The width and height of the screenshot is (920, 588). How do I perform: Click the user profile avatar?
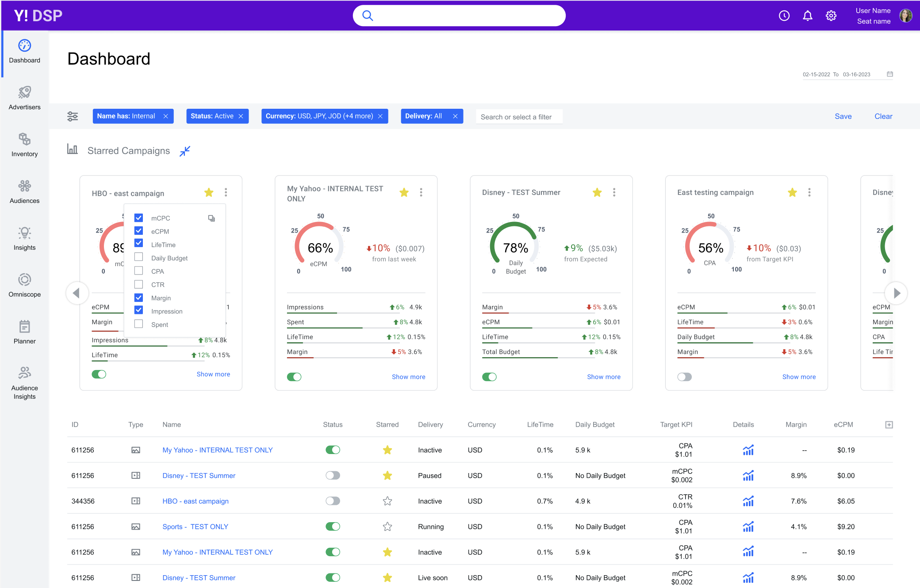905,16
